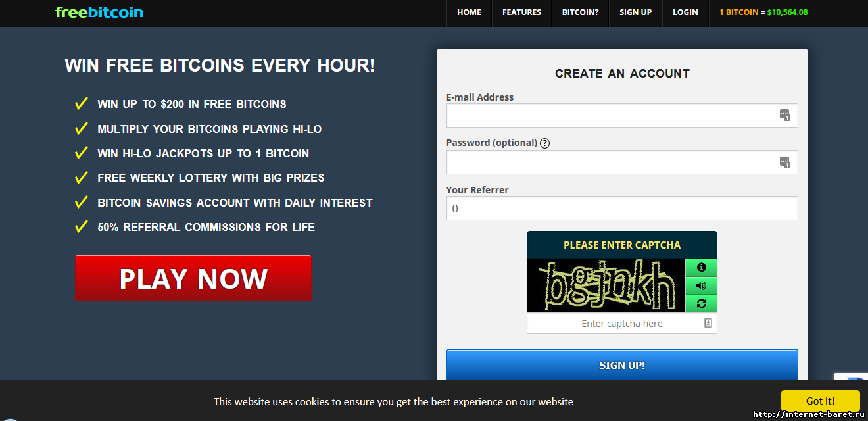
Task: Select SIGN UP in the navigation bar
Action: point(635,12)
